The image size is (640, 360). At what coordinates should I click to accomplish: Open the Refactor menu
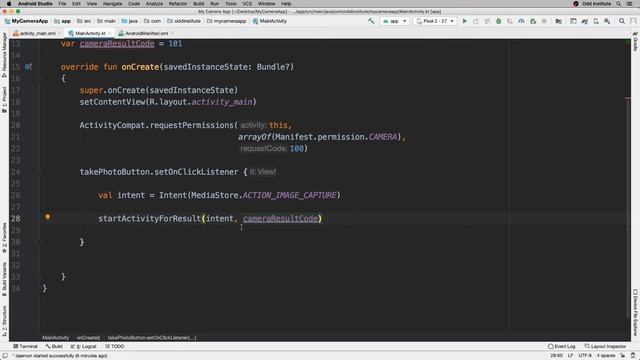tap(178, 4)
